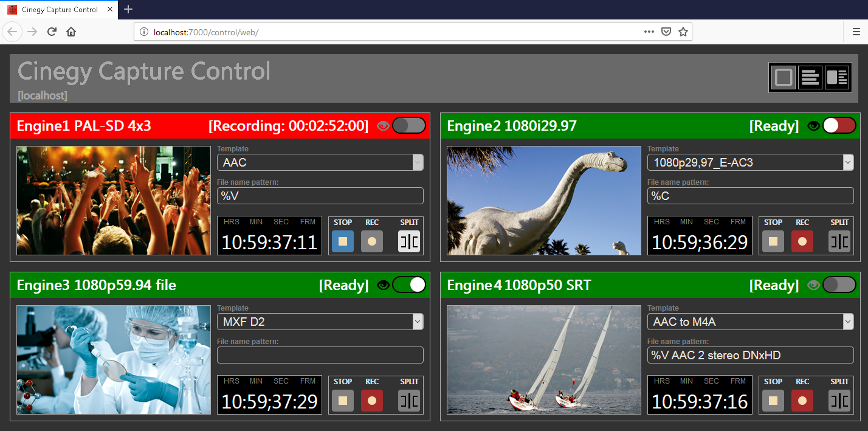Viewport: 868px width, 431px height.
Task: Select the split view layout icon
Action: (x=838, y=77)
